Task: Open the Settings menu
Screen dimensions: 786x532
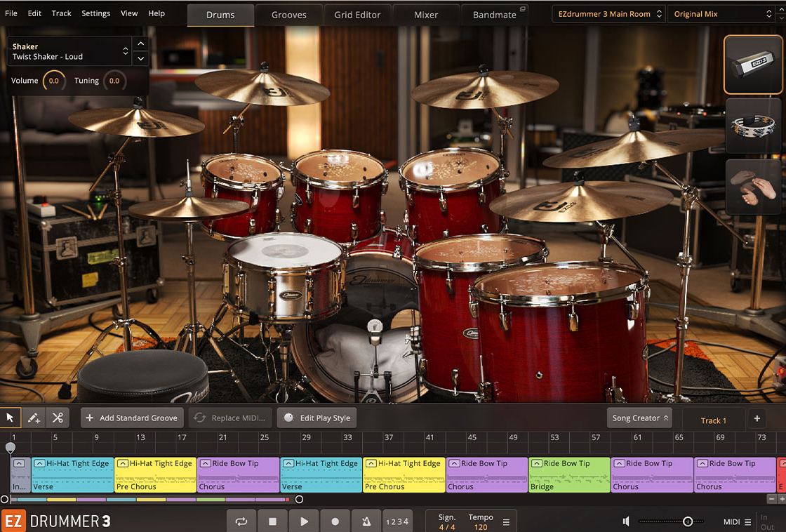Action: click(x=95, y=13)
